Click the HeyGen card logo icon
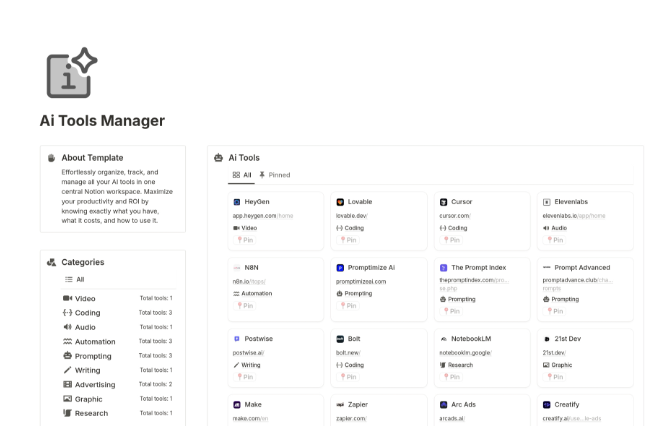Image resolution: width=671 pixels, height=426 pixels. [x=237, y=201]
